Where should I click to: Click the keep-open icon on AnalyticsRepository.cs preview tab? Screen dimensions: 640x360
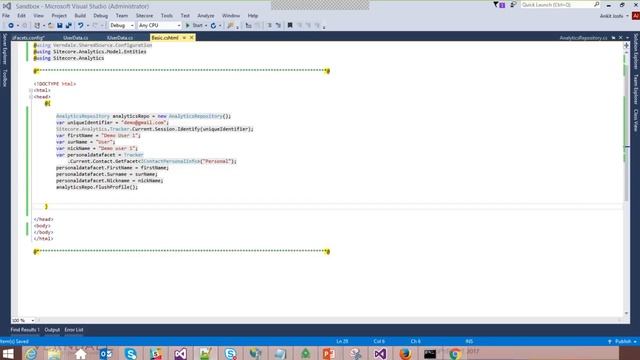click(x=613, y=38)
